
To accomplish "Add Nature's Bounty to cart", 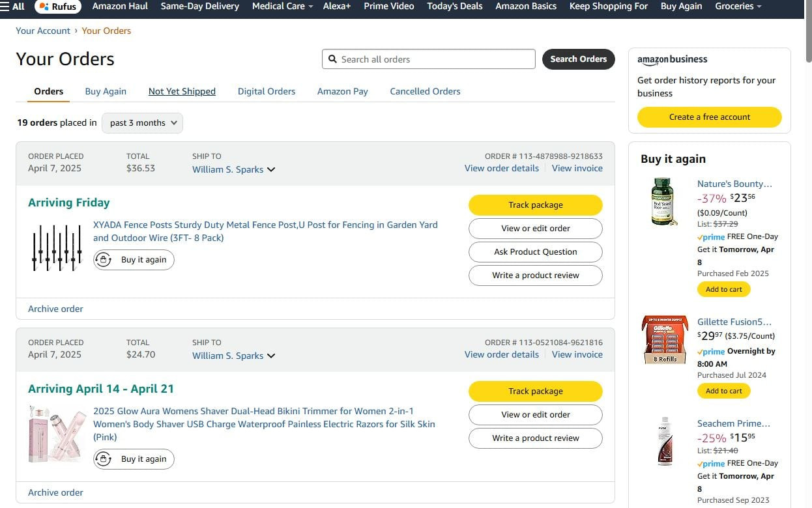I will click(x=724, y=289).
